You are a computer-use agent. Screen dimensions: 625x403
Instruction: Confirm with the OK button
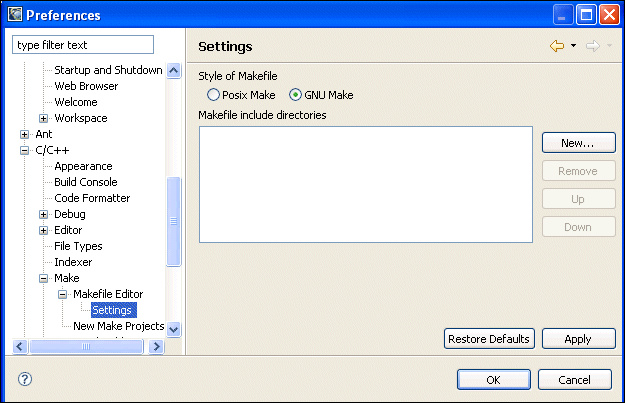pyautogui.click(x=493, y=380)
